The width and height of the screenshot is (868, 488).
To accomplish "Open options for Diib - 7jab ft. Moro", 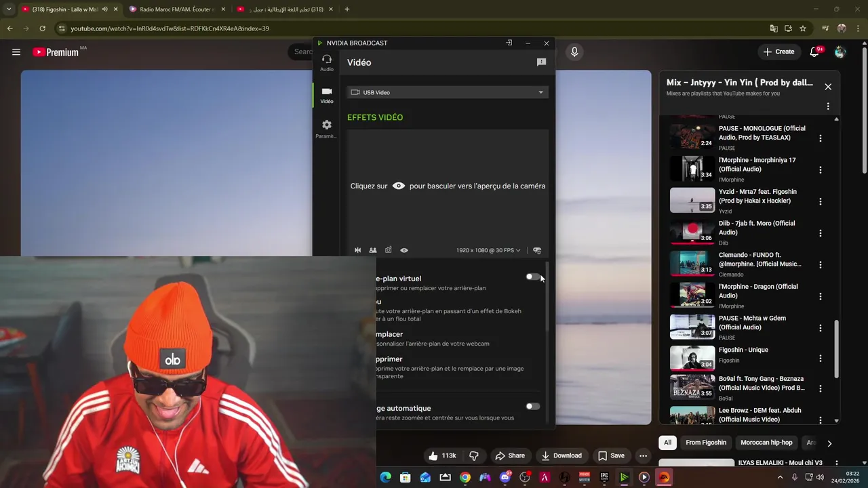I will coord(821,233).
